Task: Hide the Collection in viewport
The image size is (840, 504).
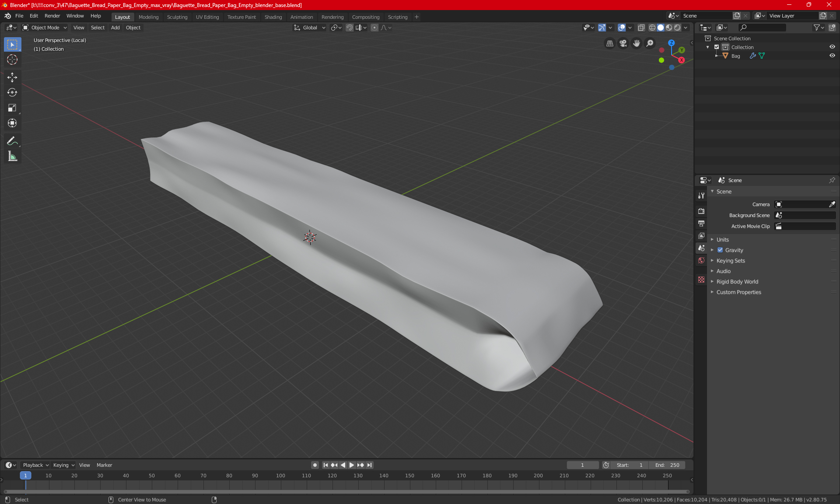Action: [x=832, y=47]
